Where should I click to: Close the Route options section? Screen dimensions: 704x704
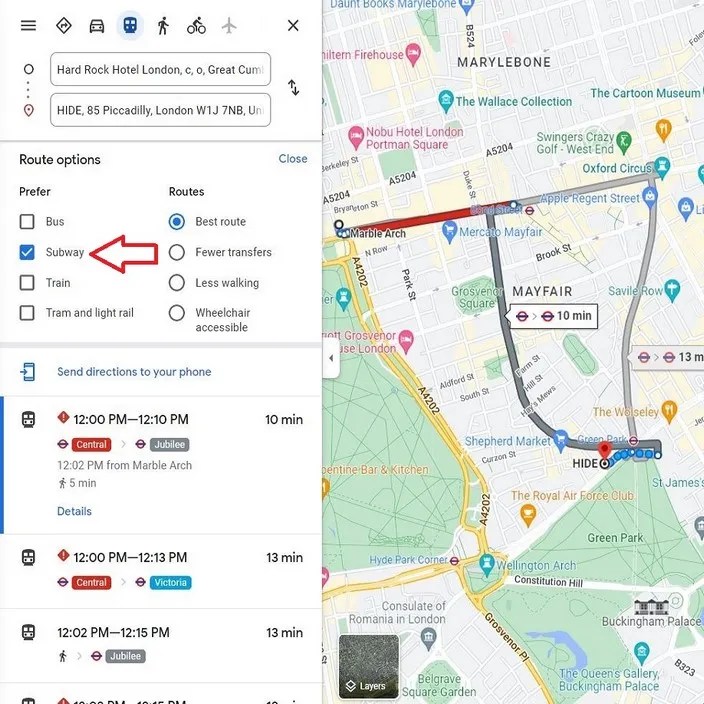pos(293,158)
